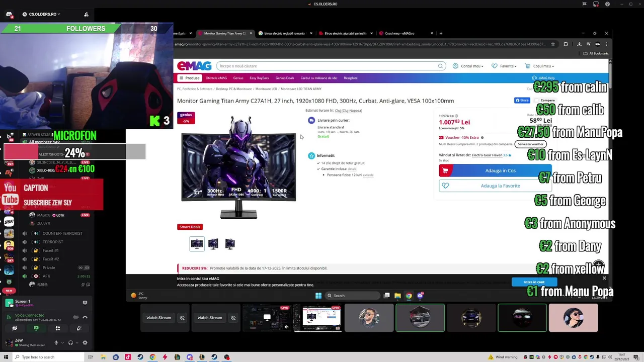Click the eMAG logo
The height and width of the screenshot is (362, 644).
click(194, 66)
